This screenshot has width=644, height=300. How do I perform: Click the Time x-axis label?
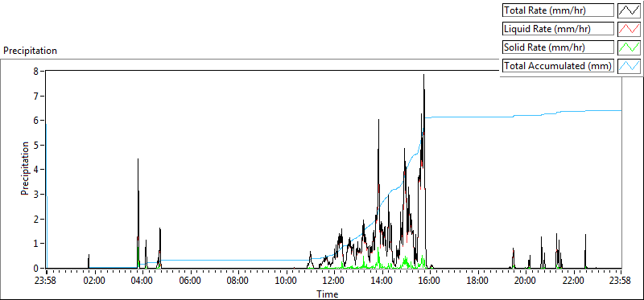coord(328,294)
